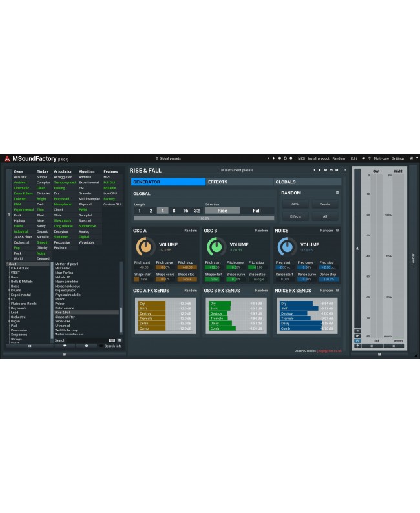Toggle the Multi-core option
The width and height of the screenshot is (420, 513).
pos(381,158)
